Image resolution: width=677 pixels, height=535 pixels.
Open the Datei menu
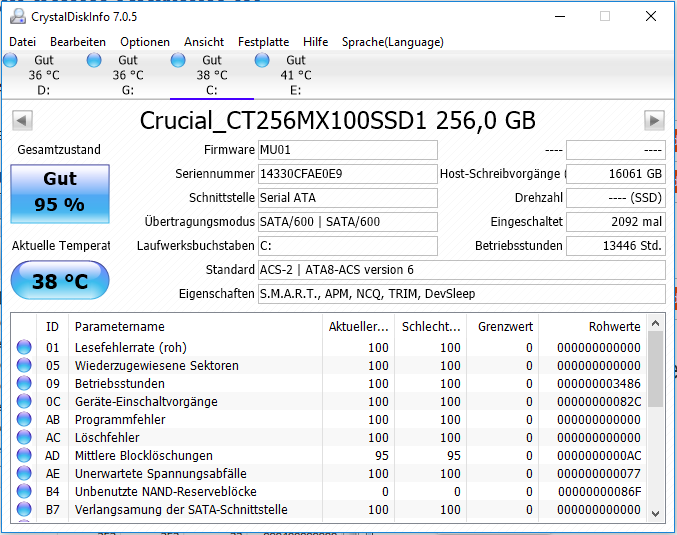[x=22, y=42]
